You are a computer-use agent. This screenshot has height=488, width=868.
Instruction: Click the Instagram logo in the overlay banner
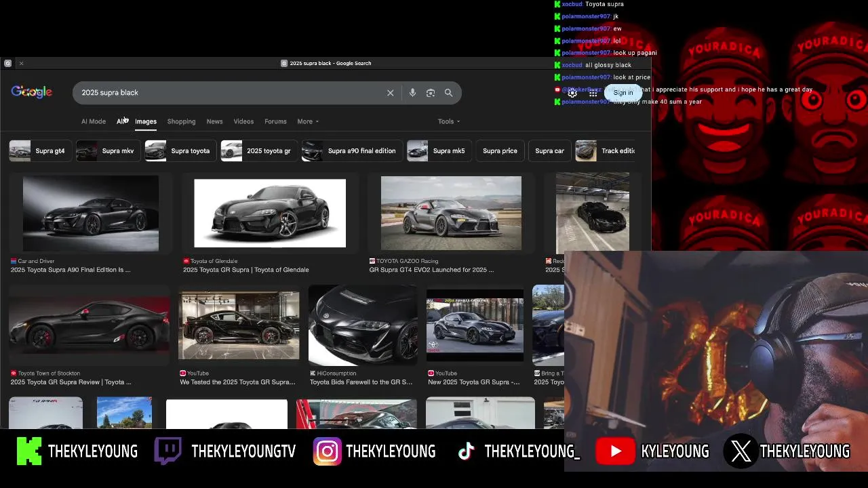click(x=327, y=451)
